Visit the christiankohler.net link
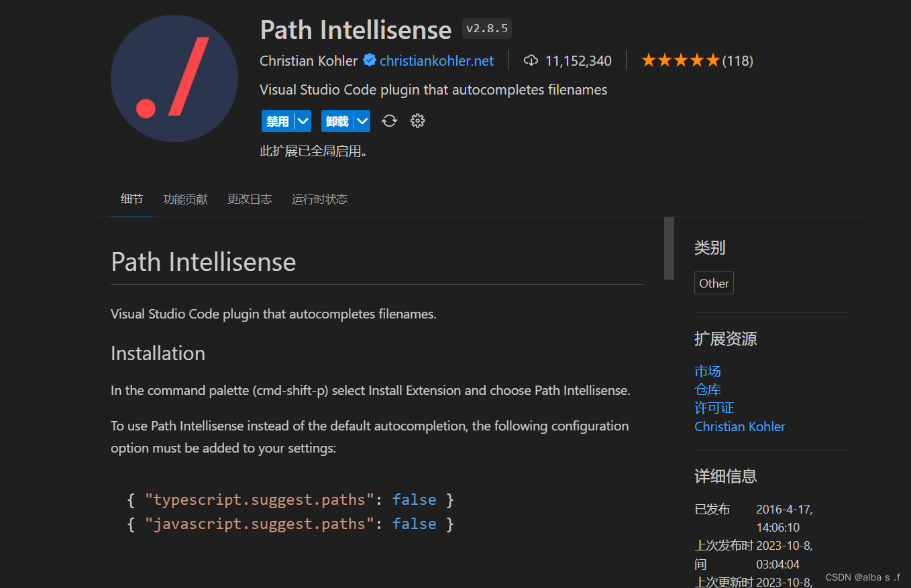The width and height of the screenshot is (911, 588). click(x=436, y=60)
